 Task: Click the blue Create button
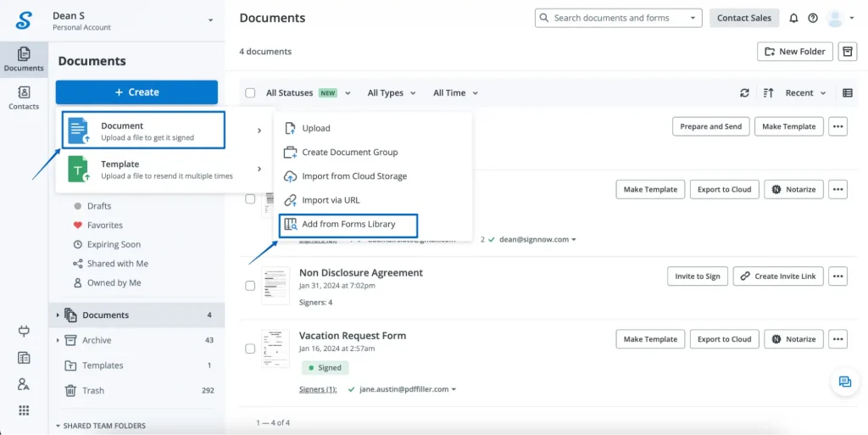pos(136,92)
